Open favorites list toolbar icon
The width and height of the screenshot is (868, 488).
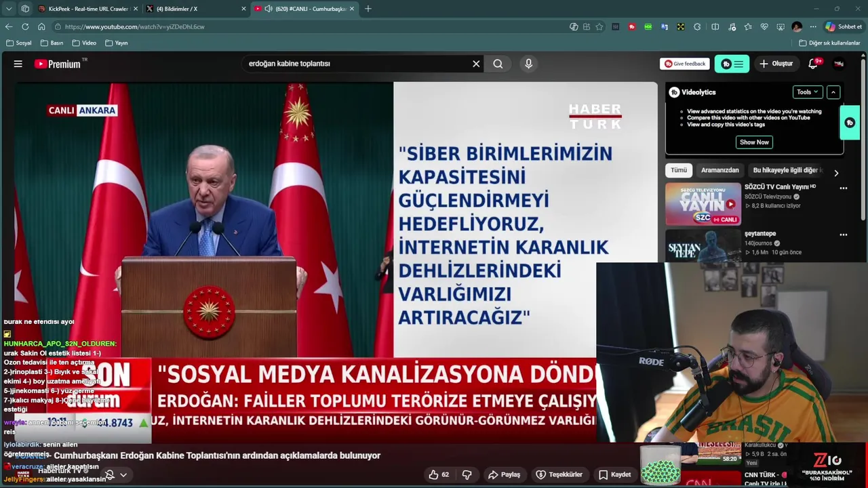click(748, 26)
